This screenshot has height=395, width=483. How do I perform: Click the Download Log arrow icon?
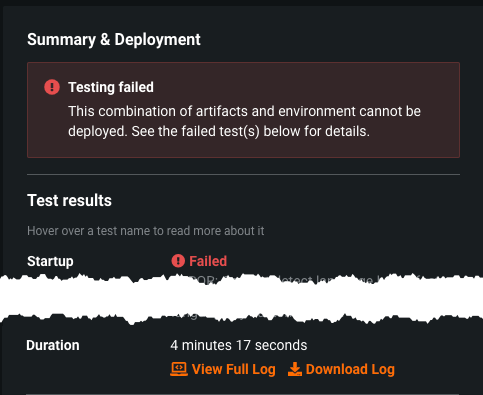[295, 369]
